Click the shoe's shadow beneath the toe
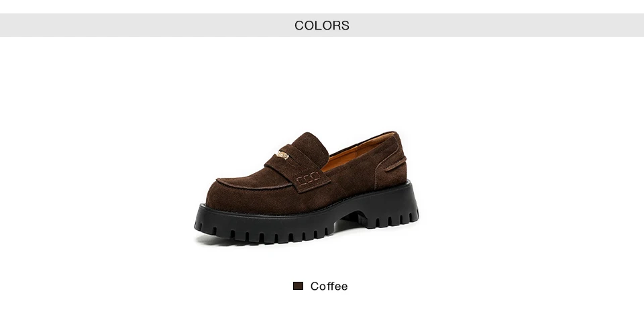644x316 pixels. point(222,242)
